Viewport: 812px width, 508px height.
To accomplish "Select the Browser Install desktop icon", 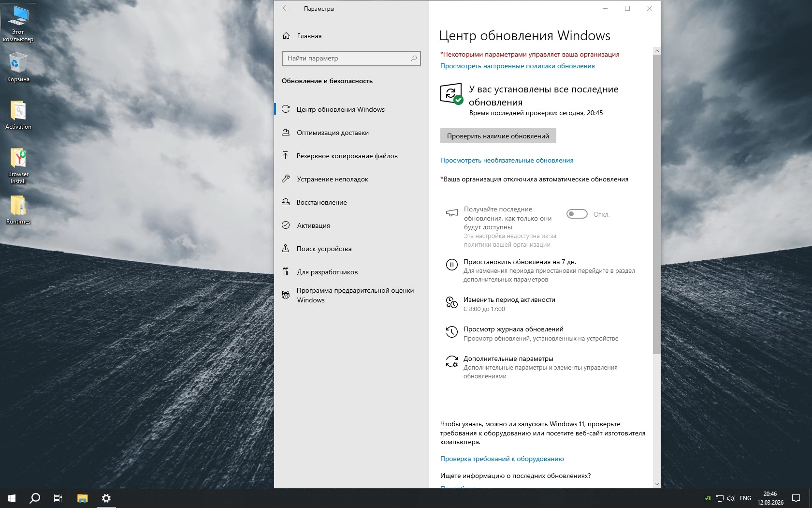I will tap(18, 166).
